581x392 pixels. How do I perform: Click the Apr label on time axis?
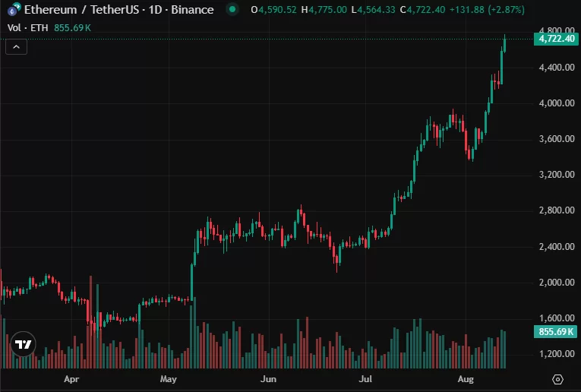71,379
